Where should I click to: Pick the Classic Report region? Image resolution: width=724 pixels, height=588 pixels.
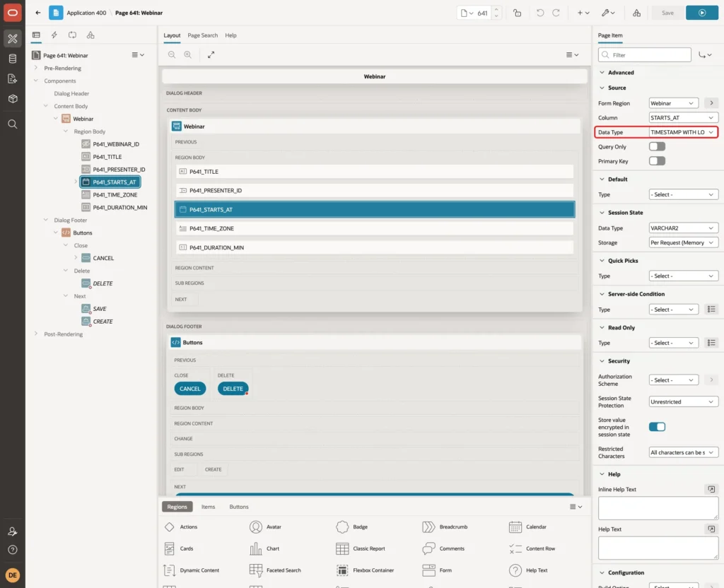tap(361, 548)
